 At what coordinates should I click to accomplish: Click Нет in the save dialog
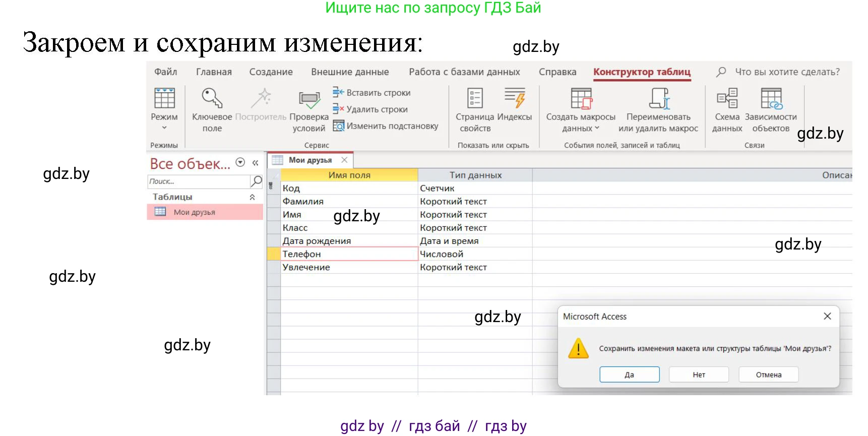699,375
